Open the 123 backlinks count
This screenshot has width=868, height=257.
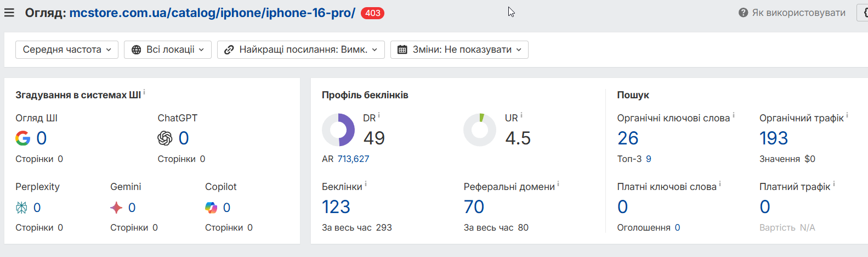(x=336, y=207)
